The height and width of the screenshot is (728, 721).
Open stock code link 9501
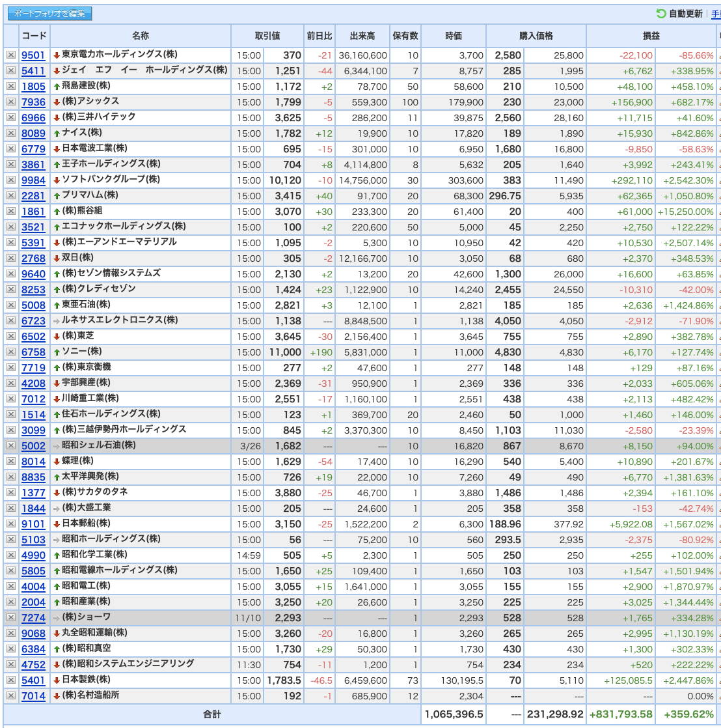click(33, 55)
